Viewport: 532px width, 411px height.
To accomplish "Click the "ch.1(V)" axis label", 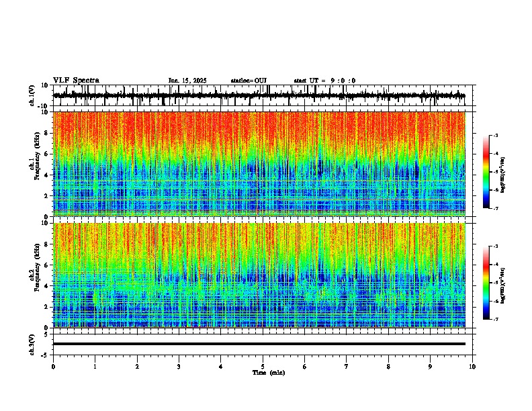I will pyautogui.click(x=32, y=95).
